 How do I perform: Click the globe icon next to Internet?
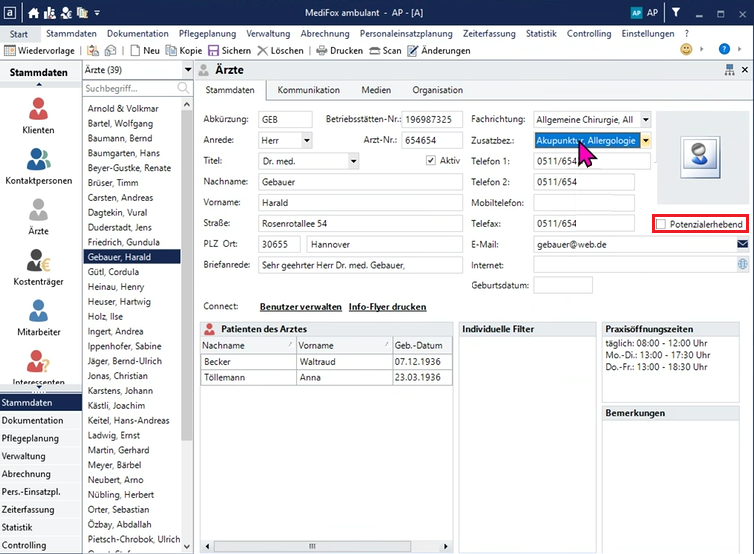pos(743,264)
